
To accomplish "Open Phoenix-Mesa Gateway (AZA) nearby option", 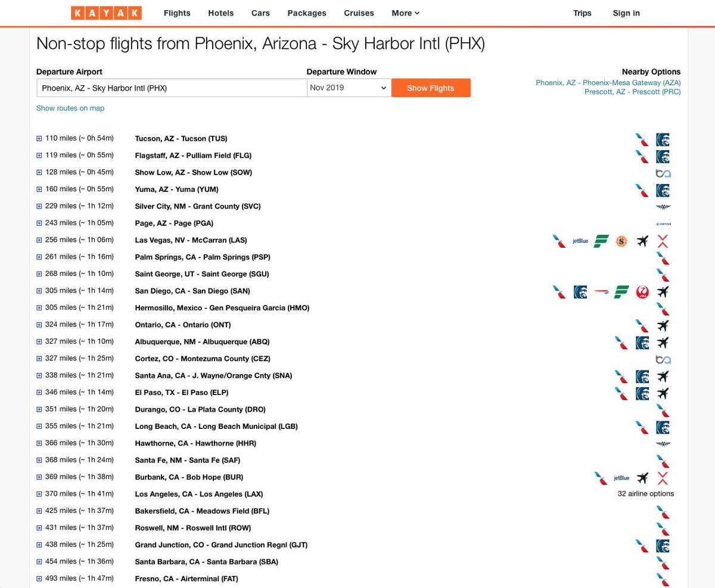I will (608, 83).
